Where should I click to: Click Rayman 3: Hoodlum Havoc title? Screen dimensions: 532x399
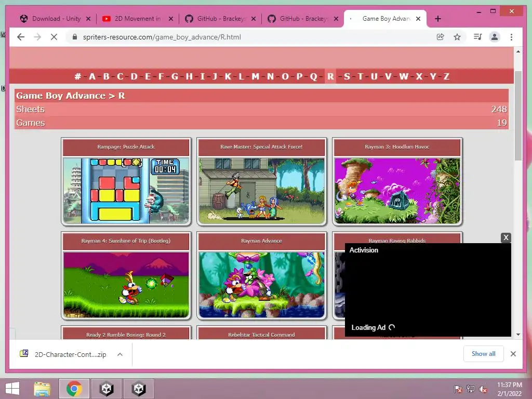(x=397, y=147)
